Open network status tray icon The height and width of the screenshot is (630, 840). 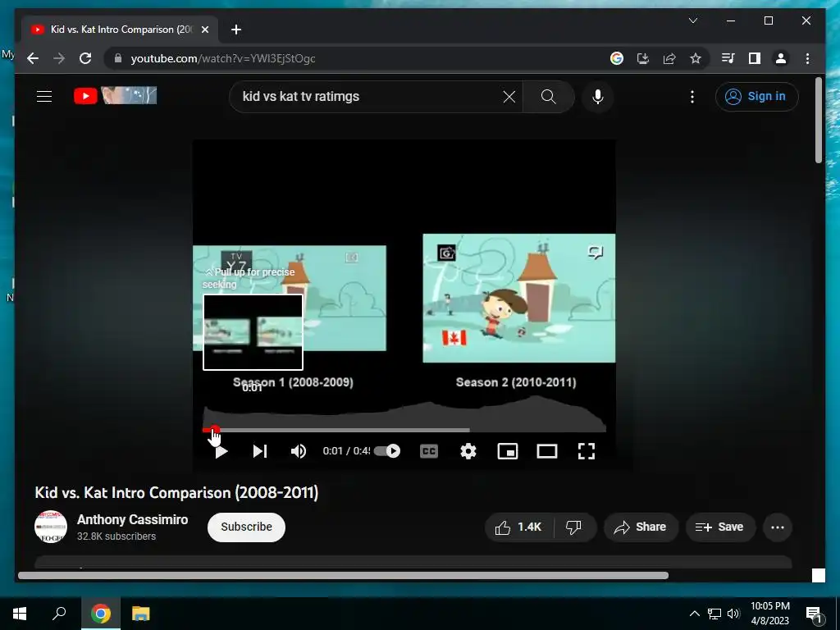[x=714, y=614]
